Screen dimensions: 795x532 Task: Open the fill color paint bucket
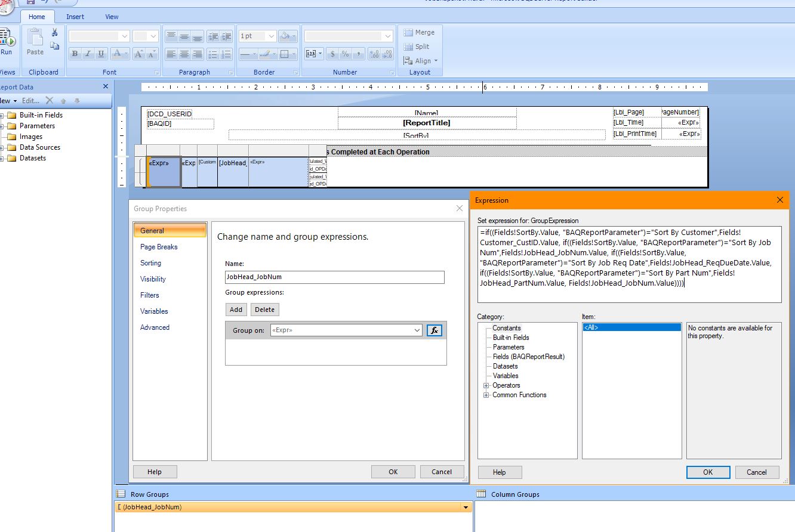pos(286,36)
